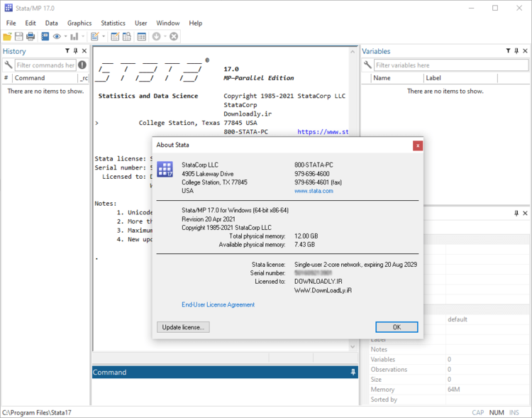The image size is (532, 418).
Task: Toggle the errors-only exclamation filter in History
Action: [82, 65]
